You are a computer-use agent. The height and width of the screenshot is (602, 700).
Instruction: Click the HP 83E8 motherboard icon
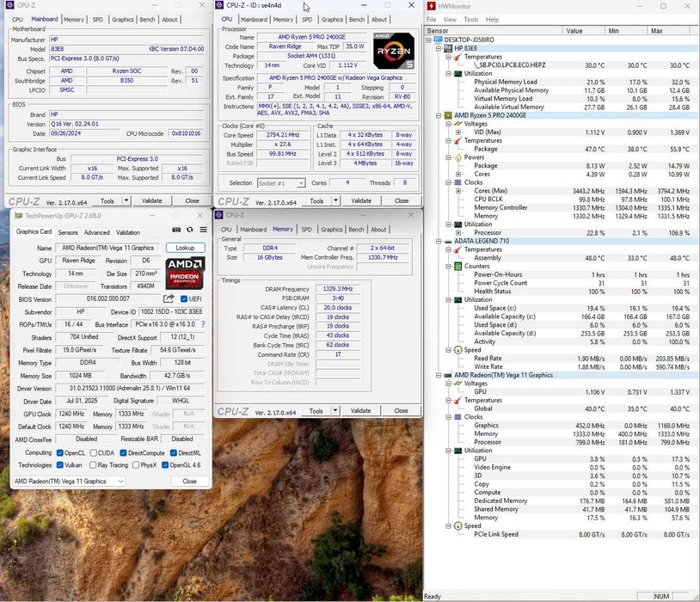[448, 48]
